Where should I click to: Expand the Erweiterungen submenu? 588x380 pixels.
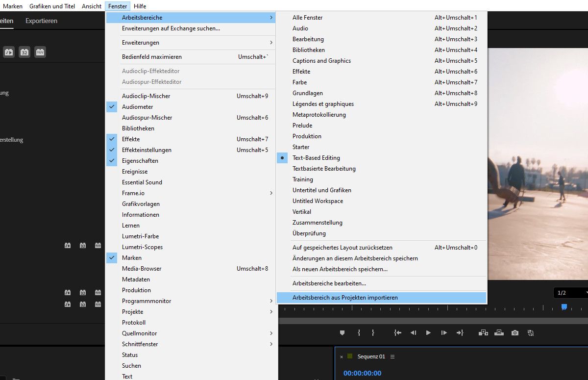pyautogui.click(x=192, y=43)
